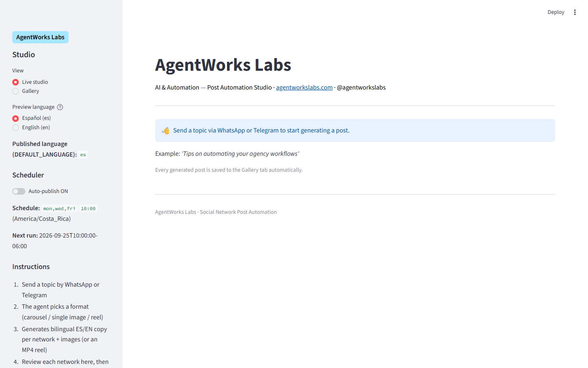Screen dimensions: 588x368
Task: Click the AgentWorks Labs main heading
Action: (223, 65)
